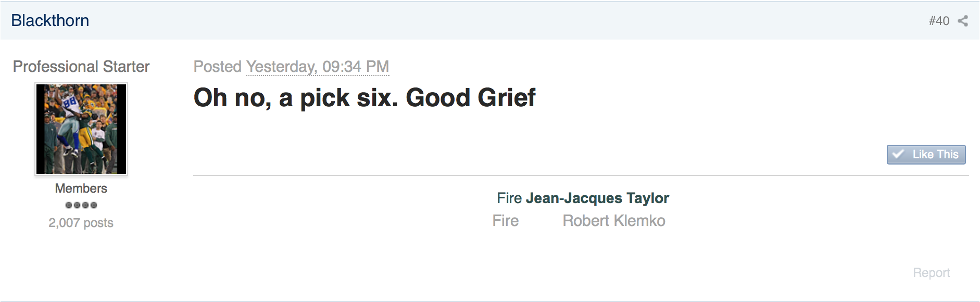This screenshot has width=980, height=302.
Task: Open the #40 post permalink
Action: click(939, 21)
